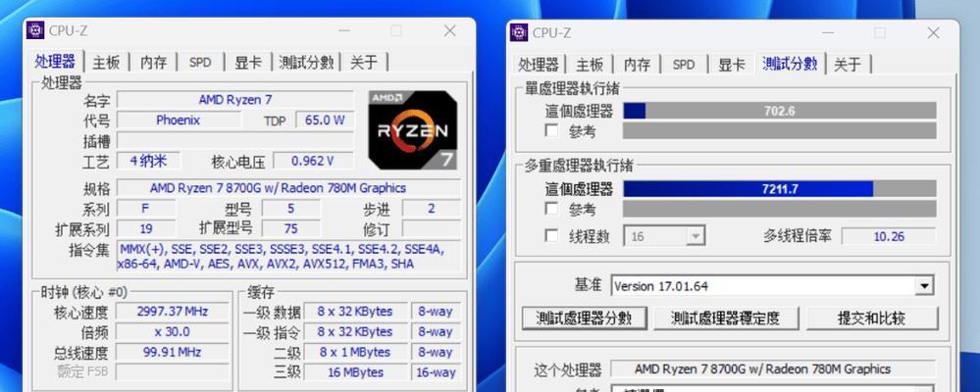The image size is (980, 392).
Task: Select 处理器 tab in left window
Action: click(55, 62)
